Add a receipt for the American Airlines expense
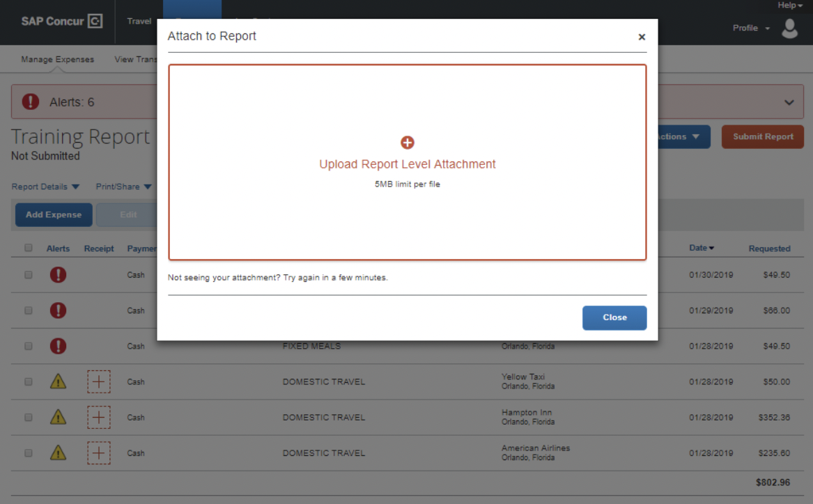 pos(99,453)
